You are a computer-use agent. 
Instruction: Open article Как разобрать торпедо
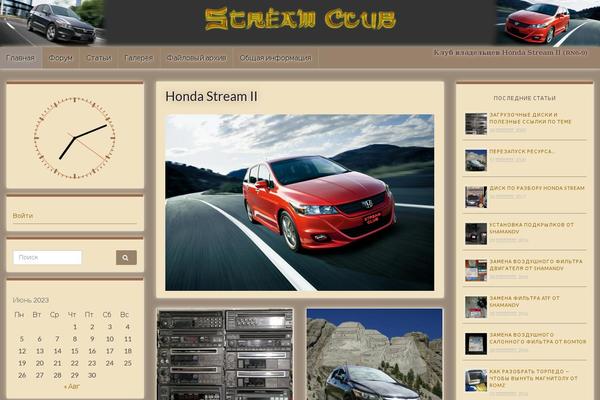point(533,378)
